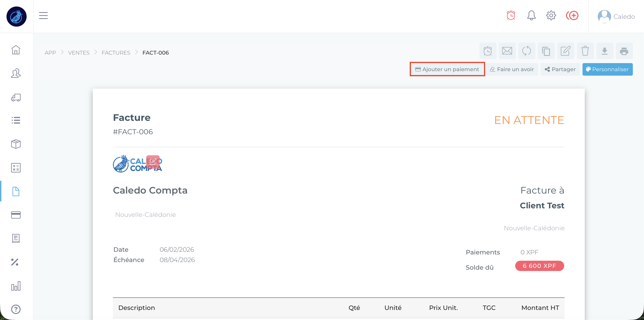This screenshot has height=320, width=644.
Task: Delete invoice using trash icon
Action: click(x=585, y=51)
